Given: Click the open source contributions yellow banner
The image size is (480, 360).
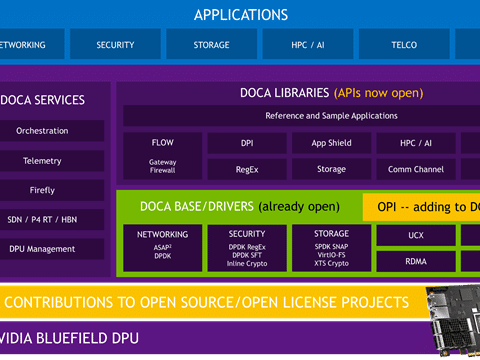Looking at the screenshot, I should 215,302.
